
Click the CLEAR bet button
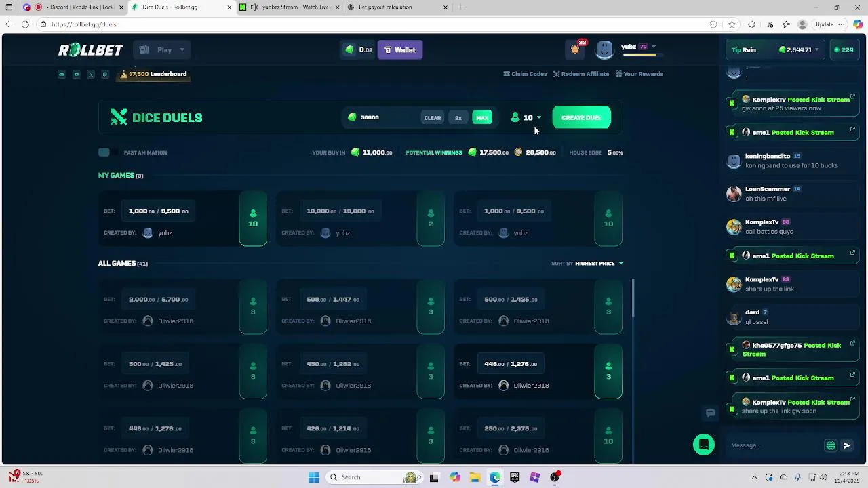point(433,118)
